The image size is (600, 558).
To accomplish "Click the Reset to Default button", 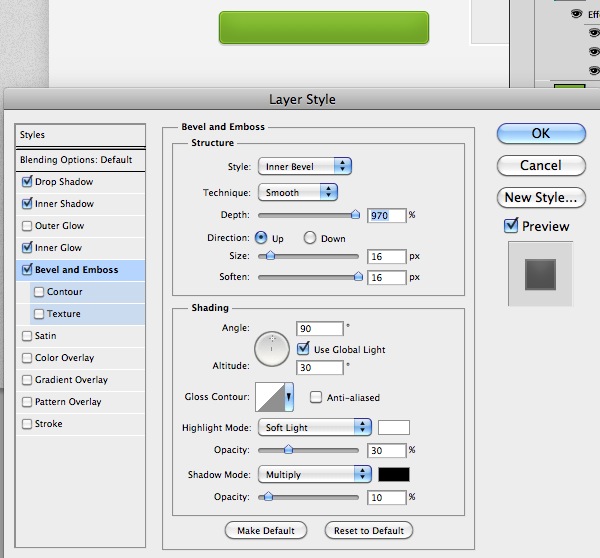I will (369, 530).
